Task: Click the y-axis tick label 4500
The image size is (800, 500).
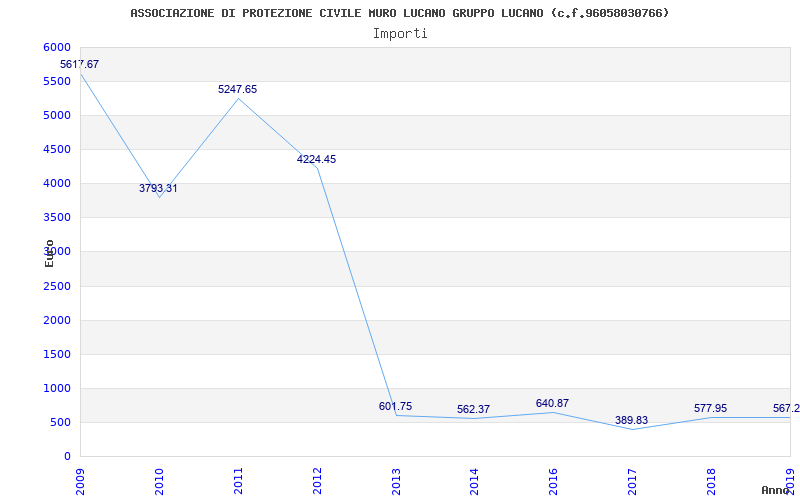Action: 57,149
